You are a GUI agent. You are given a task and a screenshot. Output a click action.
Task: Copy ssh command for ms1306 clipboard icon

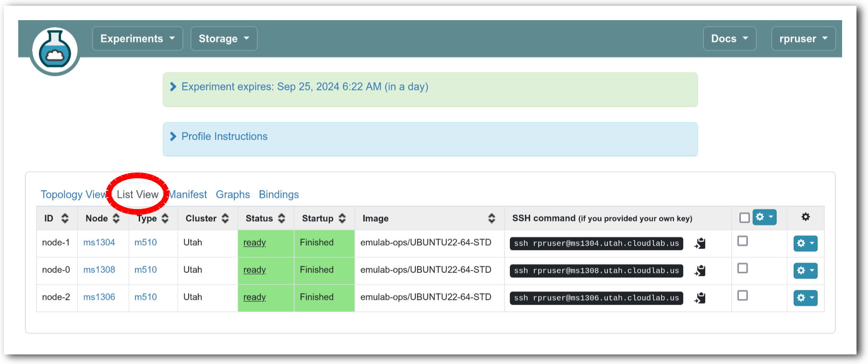click(x=700, y=298)
